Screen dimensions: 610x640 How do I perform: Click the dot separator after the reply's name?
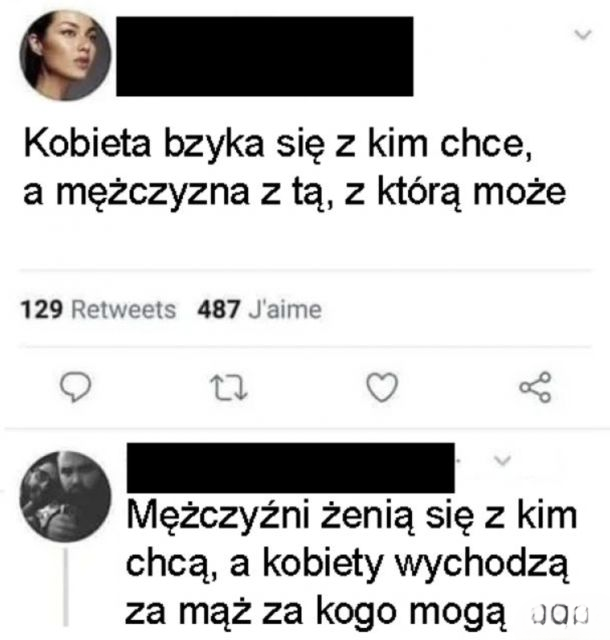click(459, 462)
